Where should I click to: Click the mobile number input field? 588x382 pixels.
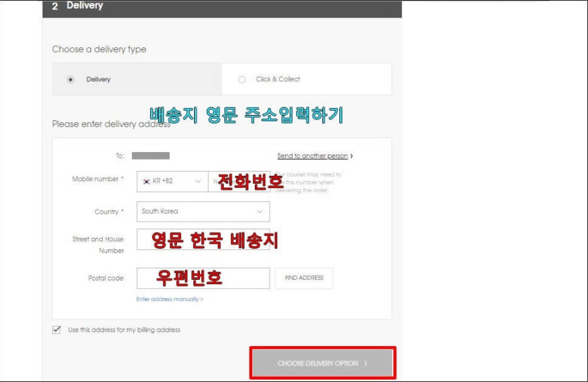click(239, 181)
